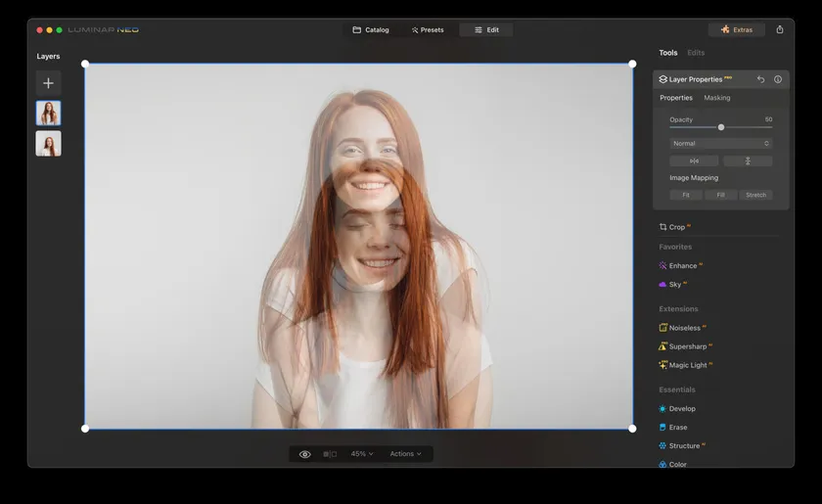
Task: Switch to the Masking tab
Action: click(716, 98)
